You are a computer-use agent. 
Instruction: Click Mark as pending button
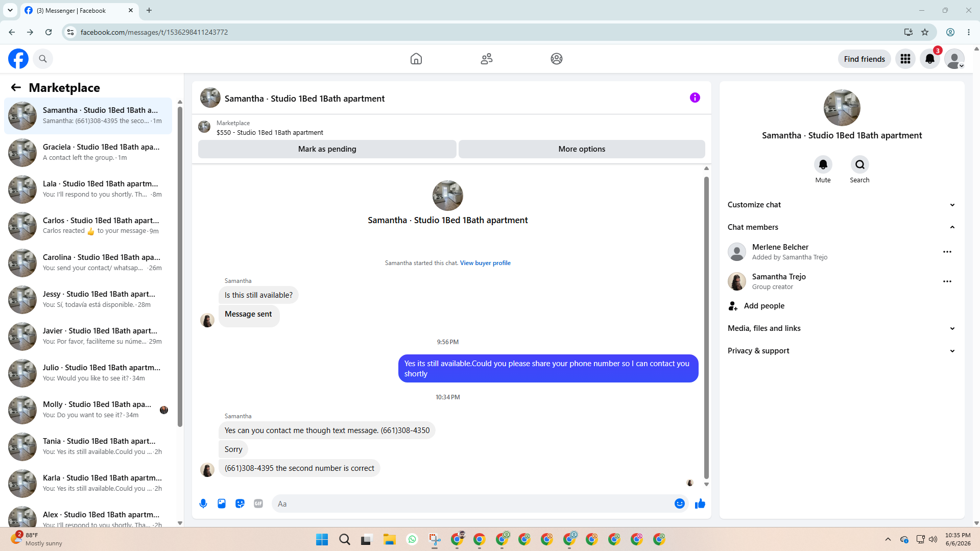click(x=327, y=149)
